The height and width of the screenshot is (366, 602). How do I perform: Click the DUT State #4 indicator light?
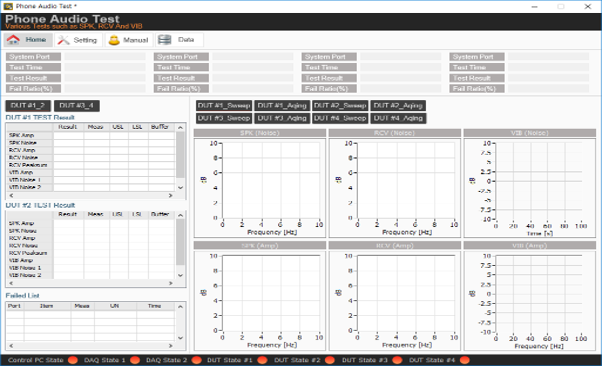click(465, 360)
